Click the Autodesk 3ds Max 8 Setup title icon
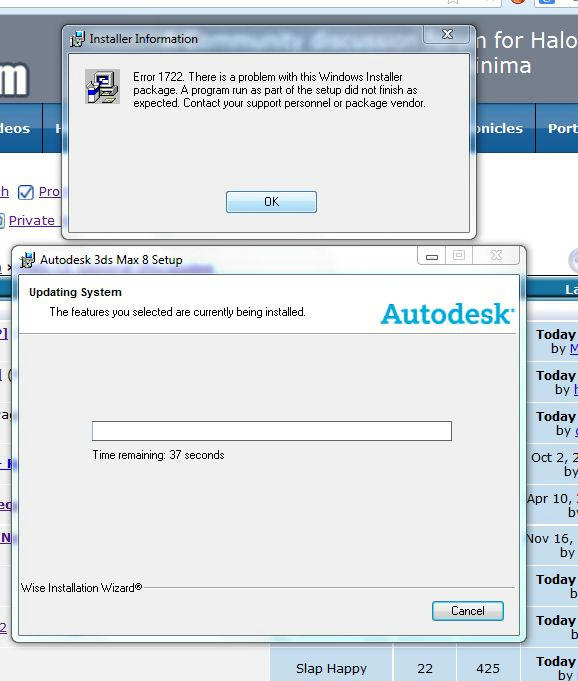The width and height of the screenshot is (578, 681). pyautogui.click(x=27, y=260)
